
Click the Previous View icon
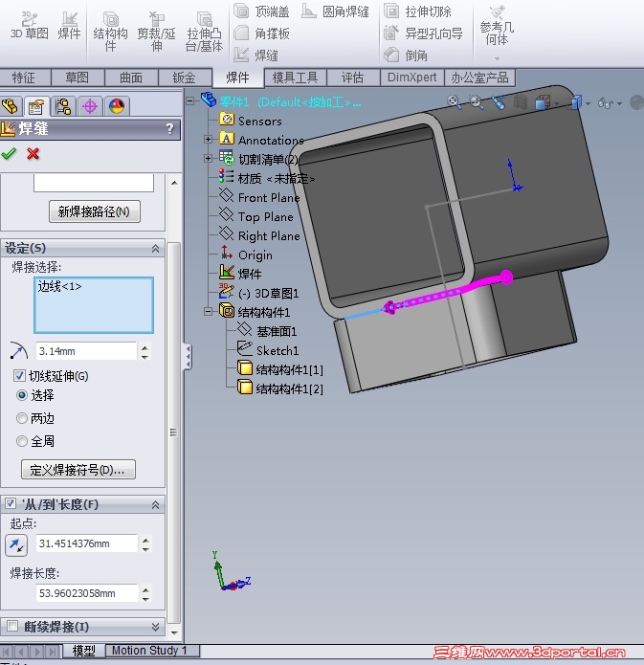[x=499, y=102]
